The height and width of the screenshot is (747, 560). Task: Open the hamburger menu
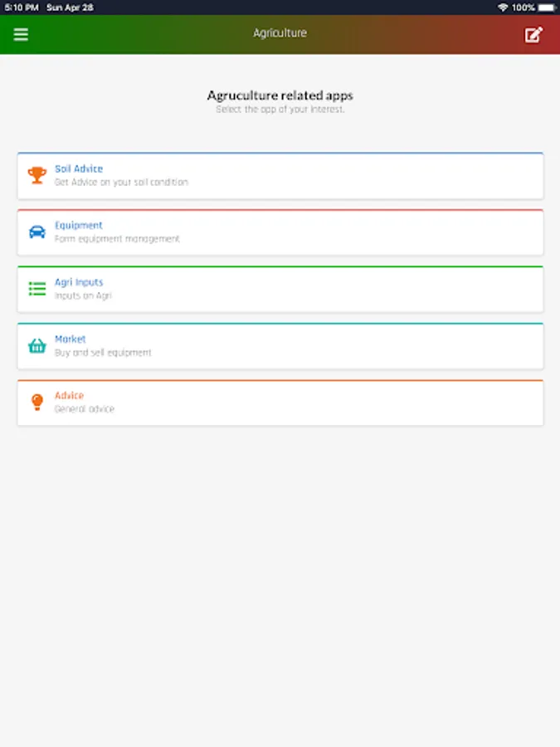pyautogui.click(x=21, y=34)
